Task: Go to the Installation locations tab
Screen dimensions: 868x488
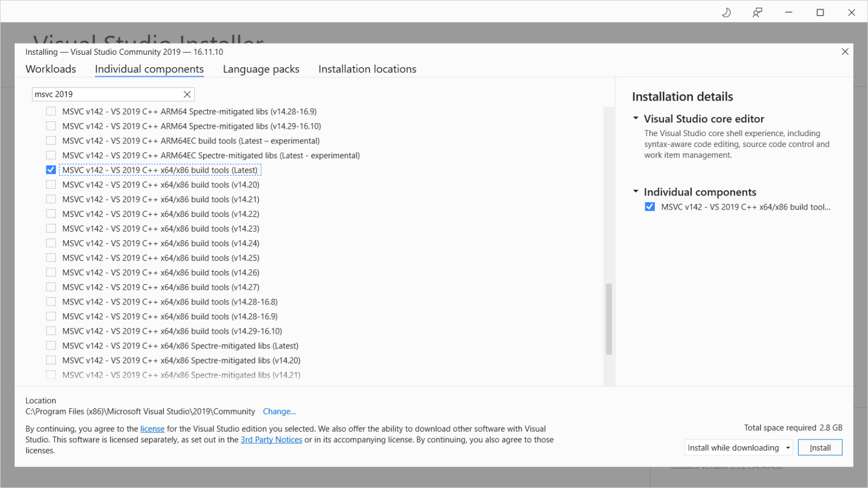Action: coord(367,69)
